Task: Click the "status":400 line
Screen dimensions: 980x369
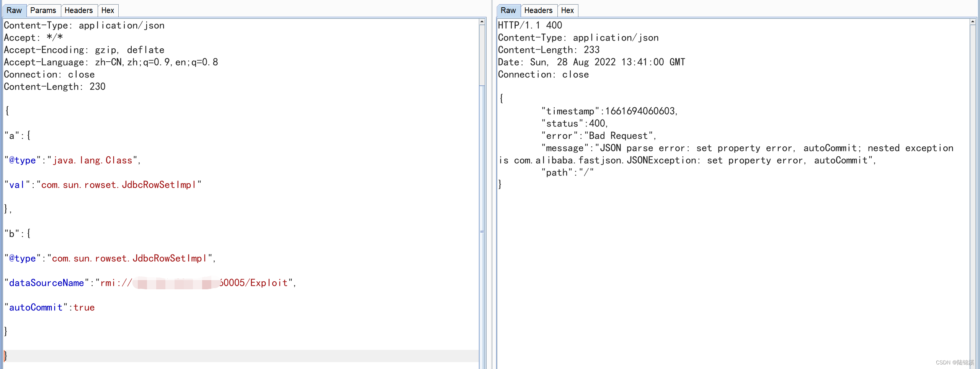Action: coord(575,123)
